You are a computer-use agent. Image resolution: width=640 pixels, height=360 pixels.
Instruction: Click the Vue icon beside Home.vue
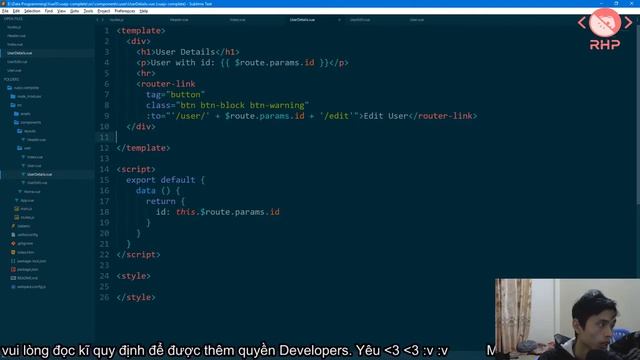[x=20, y=191]
